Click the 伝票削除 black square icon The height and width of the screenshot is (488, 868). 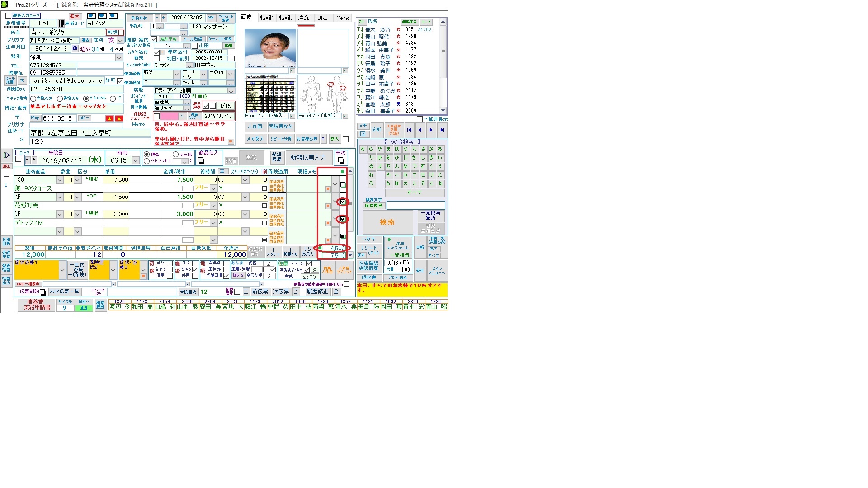click(43, 292)
